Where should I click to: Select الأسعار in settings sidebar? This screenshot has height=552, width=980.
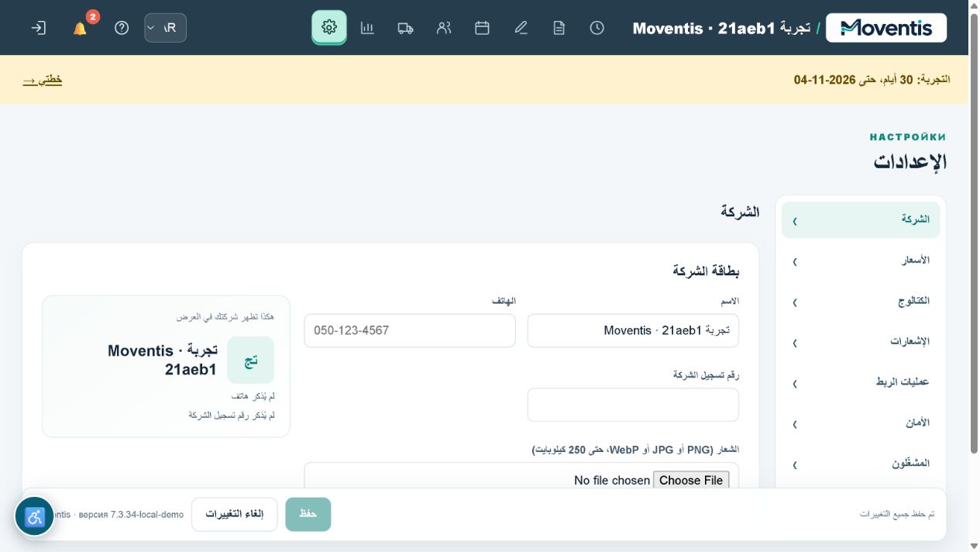861,260
